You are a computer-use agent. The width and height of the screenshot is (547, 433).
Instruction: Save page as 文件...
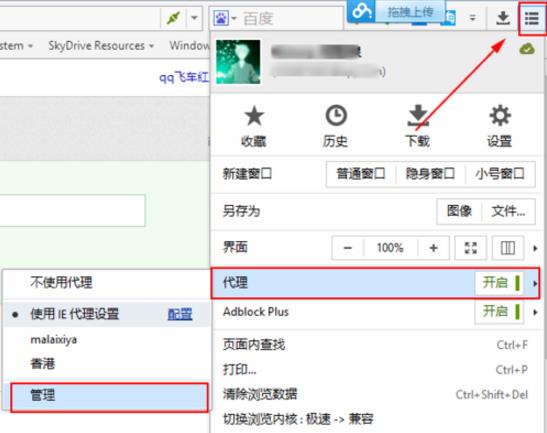[509, 211]
